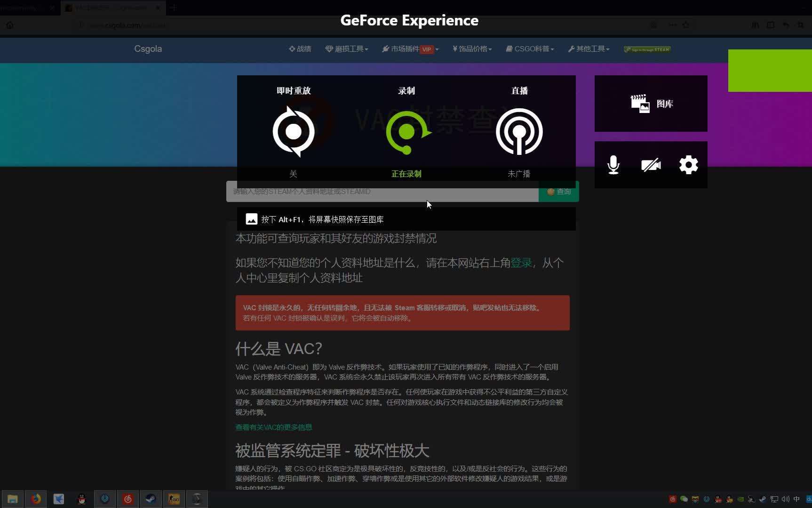Click the STEAM profile address input field

click(x=382, y=192)
